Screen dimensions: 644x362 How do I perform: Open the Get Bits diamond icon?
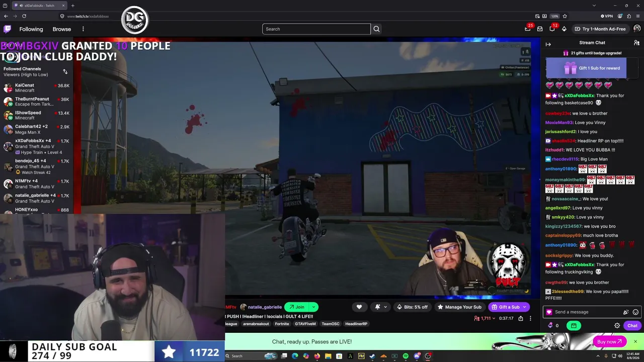click(564, 29)
